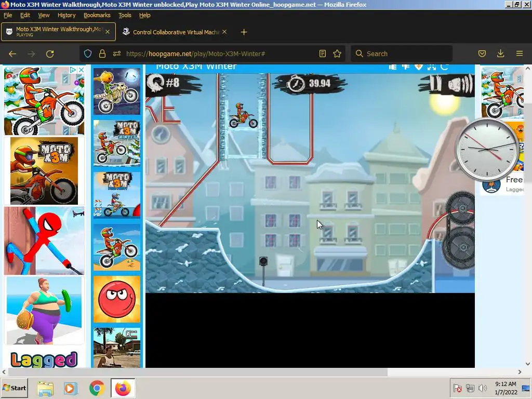Image resolution: width=532 pixels, height=399 pixels.
Task: Click the Lagged logo link
Action: point(44,360)
